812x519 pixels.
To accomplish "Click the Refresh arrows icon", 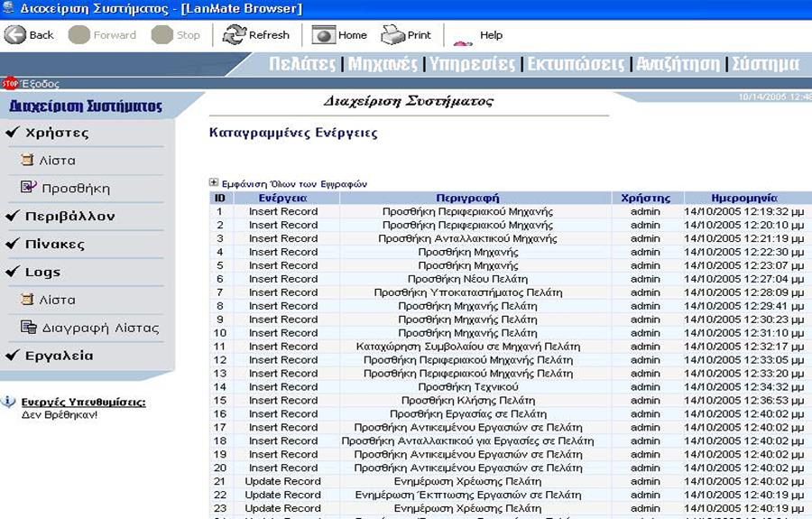I will coord(234,34).
